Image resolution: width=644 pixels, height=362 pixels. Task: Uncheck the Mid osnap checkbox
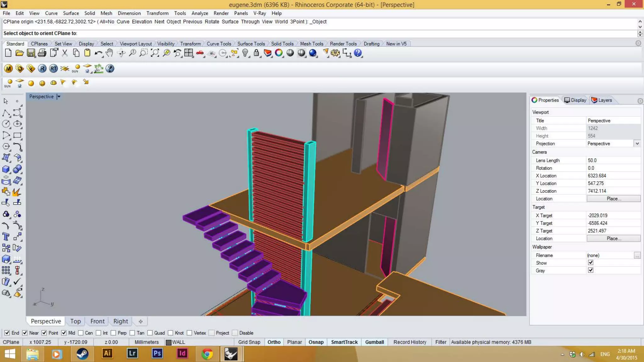(64, 333)
